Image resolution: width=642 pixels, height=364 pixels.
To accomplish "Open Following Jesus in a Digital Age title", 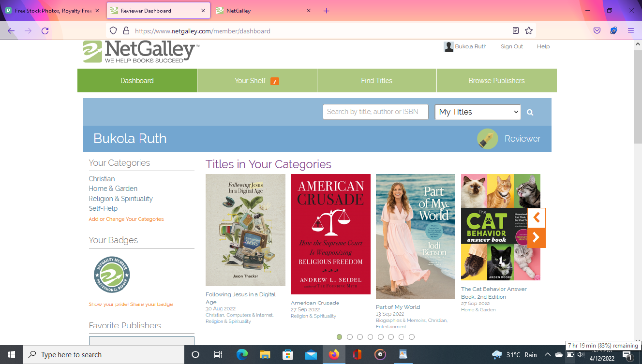I will coord(240,298).
